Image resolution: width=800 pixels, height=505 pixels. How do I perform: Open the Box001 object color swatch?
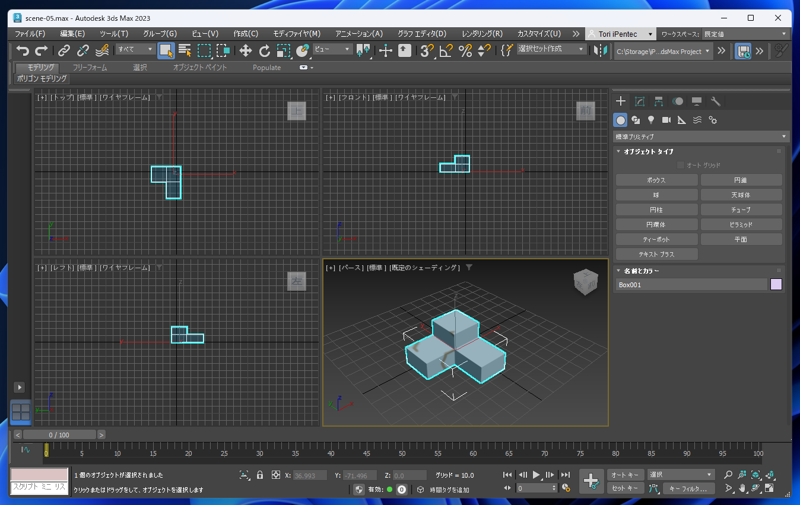[x=776, y=285]
